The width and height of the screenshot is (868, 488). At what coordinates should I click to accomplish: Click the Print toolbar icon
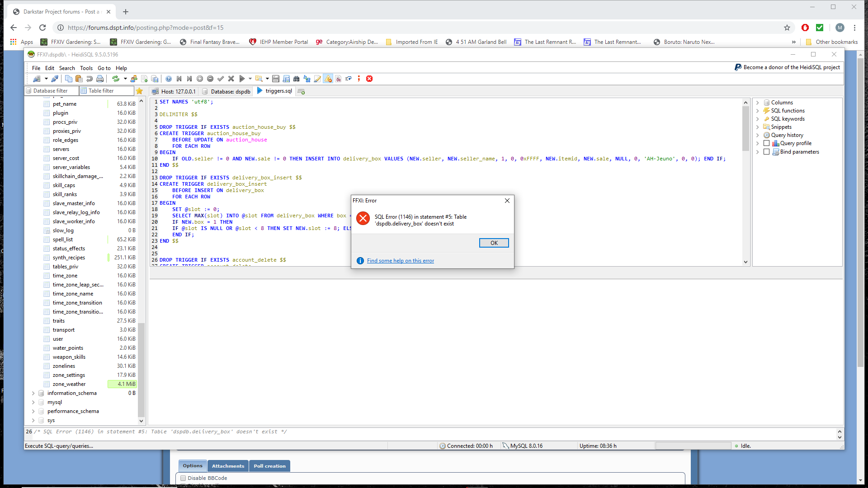coord(100,79)
